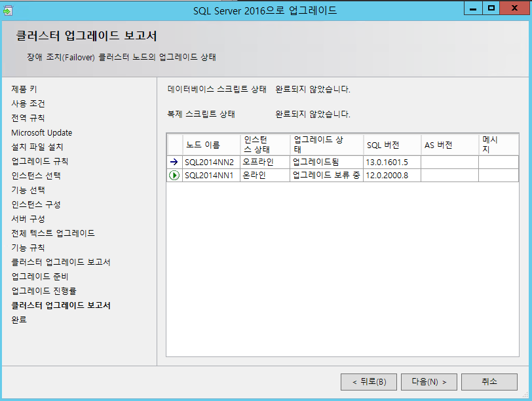Screen dimensions: 532x401
Task: Click the blue arrow icon for SQL2014NN2
Action: coord(174,162)
